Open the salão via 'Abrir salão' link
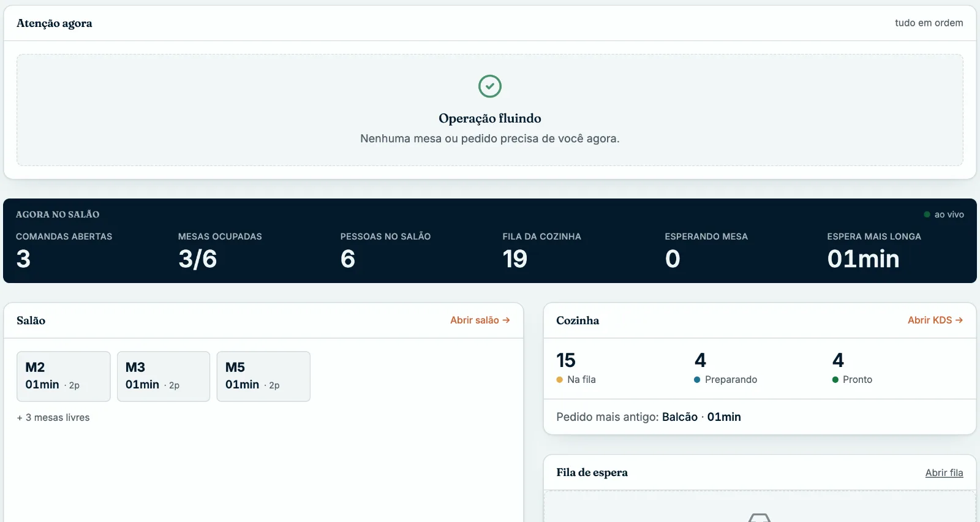Image resolution: width=980 pixels, height=522 pixels. point(480,320)
